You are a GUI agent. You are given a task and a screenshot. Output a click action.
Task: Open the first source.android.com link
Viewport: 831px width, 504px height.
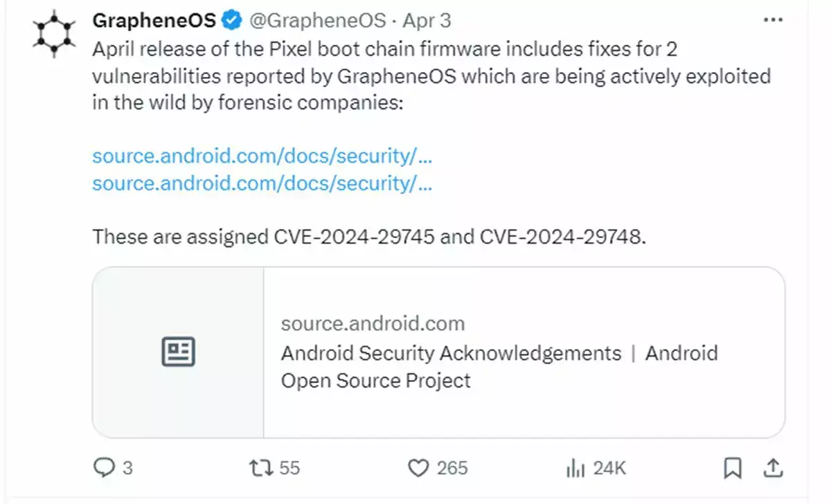[x=262, y=156]
